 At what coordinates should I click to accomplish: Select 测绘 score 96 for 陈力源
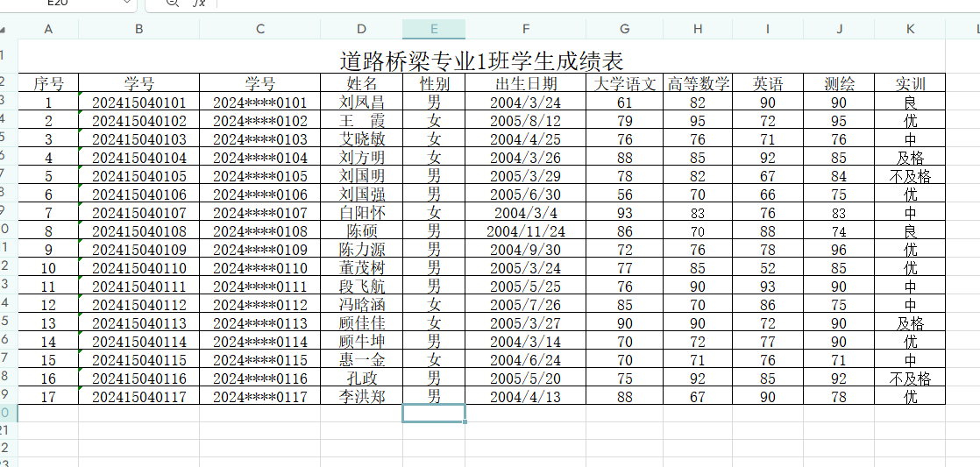(839, 250)
